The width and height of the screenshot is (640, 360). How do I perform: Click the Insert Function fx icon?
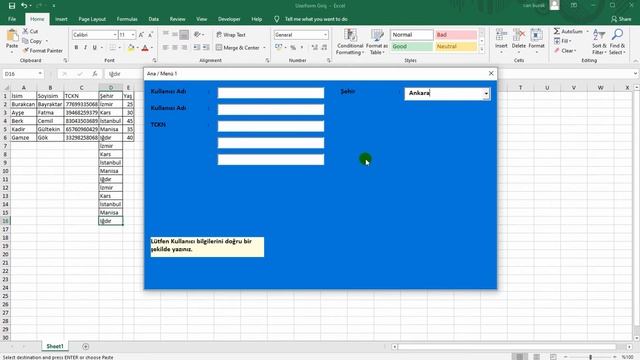[95, 74]
